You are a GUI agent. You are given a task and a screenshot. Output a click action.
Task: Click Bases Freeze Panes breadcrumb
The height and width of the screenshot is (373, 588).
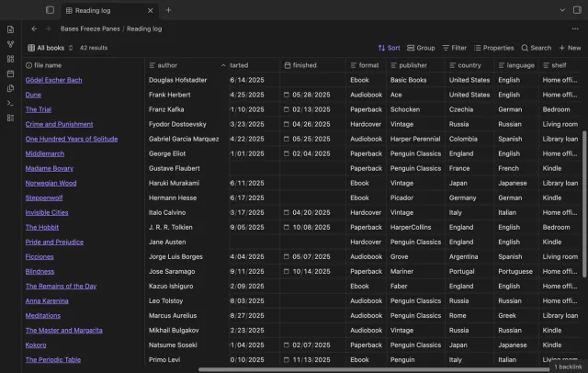coord(90,28)
